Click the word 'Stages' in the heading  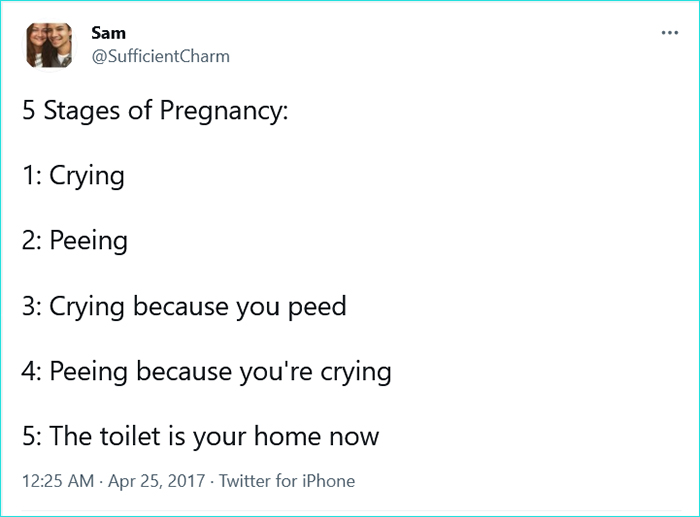coord(82,111)
